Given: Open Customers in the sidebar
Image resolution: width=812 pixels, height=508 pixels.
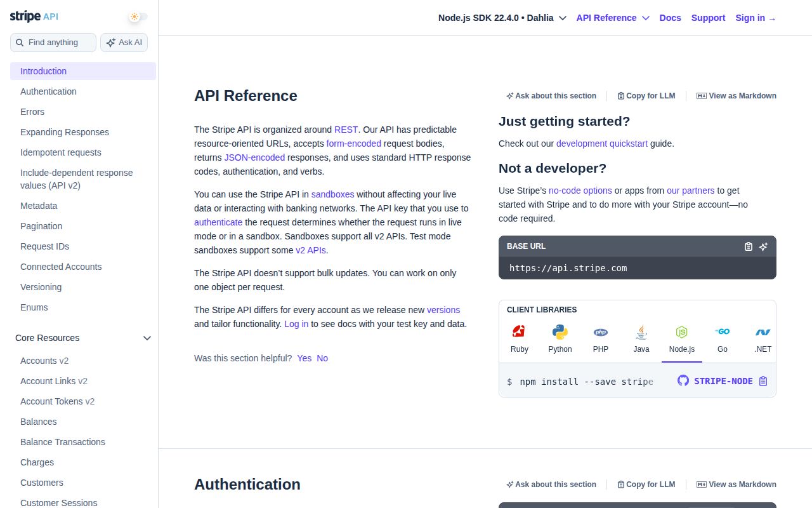Looking at the screenshot, I should point(42,483).
